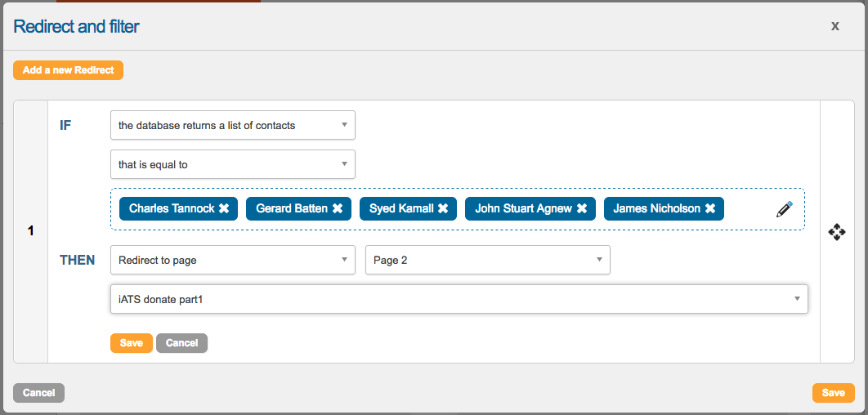Screen dimensions: 868x415
Task: Remove the Gerard Batten contact tag
Action: (337, 208)
